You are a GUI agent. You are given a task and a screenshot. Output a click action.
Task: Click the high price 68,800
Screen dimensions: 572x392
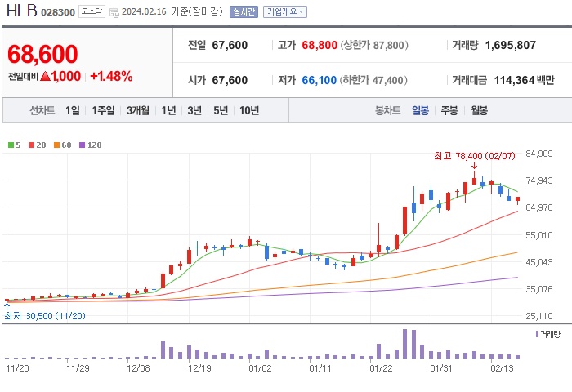(x=320, y=45)
